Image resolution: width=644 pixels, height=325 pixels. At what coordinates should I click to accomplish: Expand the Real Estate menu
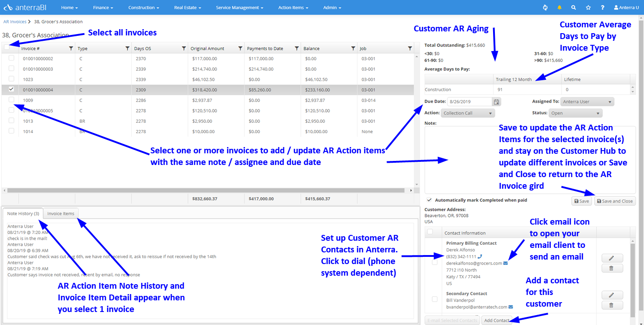188,8
